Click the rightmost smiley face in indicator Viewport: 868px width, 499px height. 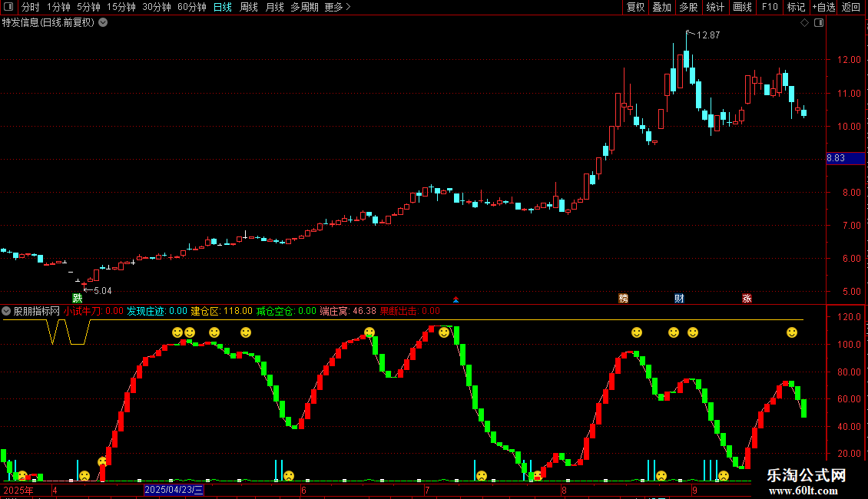click(792, 332)
